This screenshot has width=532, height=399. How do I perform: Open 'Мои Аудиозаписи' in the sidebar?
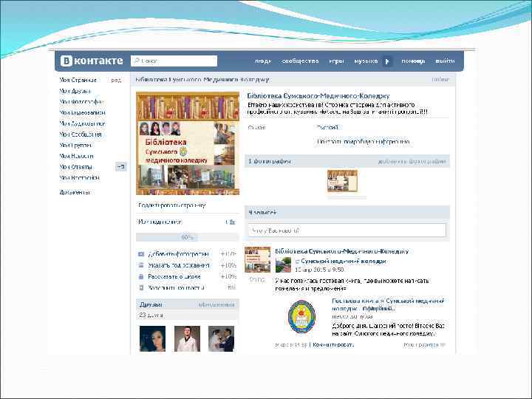(x=82, y=123)
